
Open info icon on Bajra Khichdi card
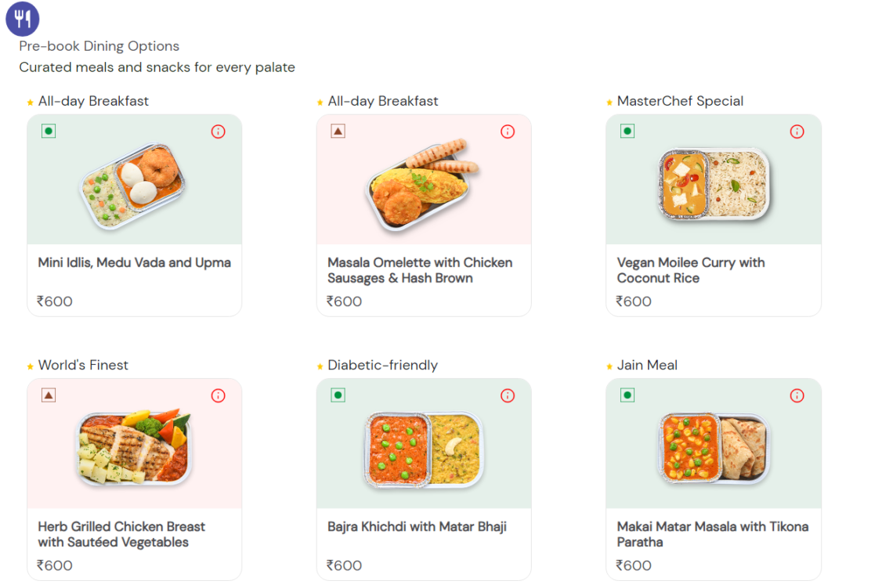point(508,395)
